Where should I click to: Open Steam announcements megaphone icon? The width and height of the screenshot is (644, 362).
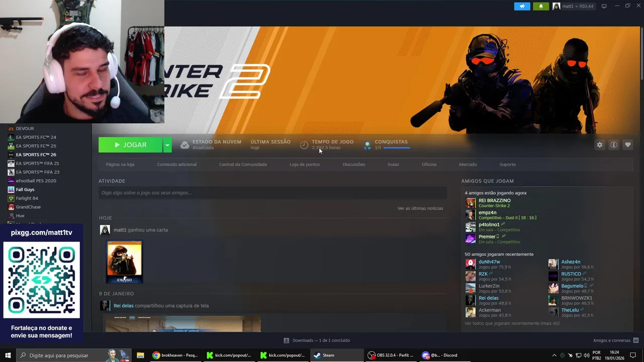pos(522,6)
